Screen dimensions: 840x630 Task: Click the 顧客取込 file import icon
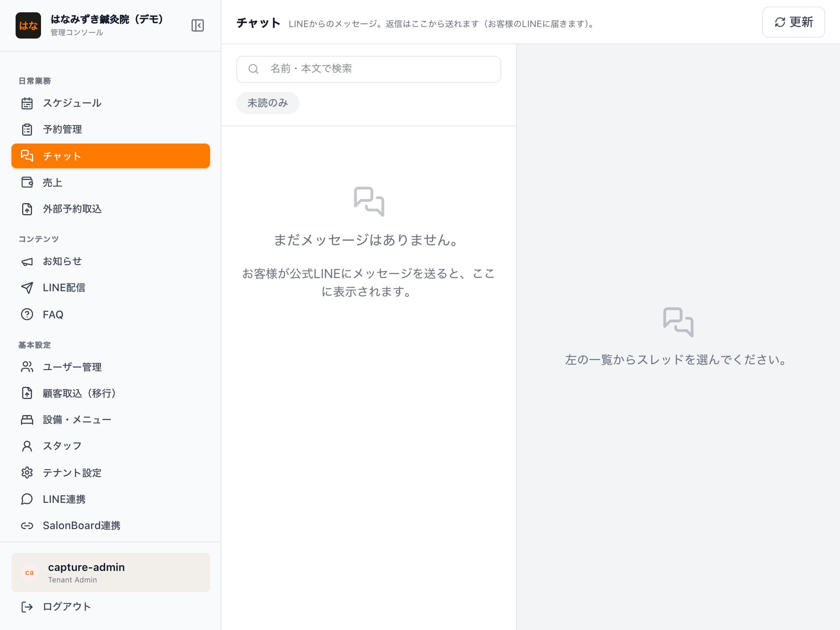pyautogui.click(x=27, y=393)
